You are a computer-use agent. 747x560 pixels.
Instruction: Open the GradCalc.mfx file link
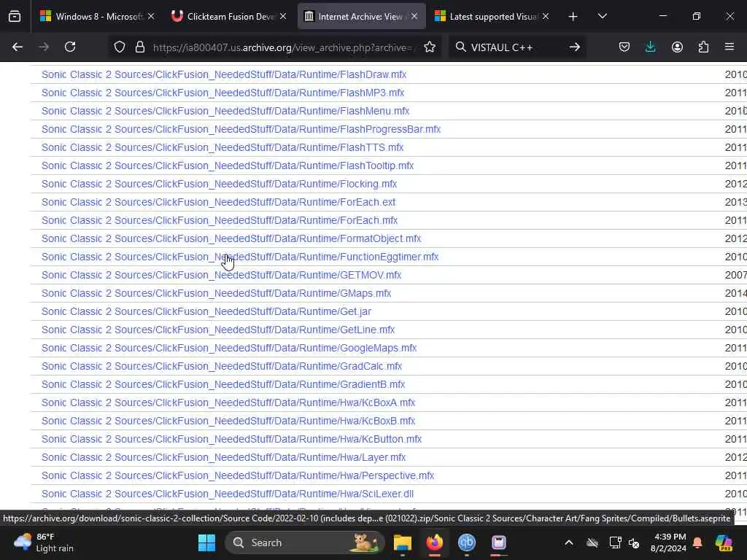click(x=222, y=366)
